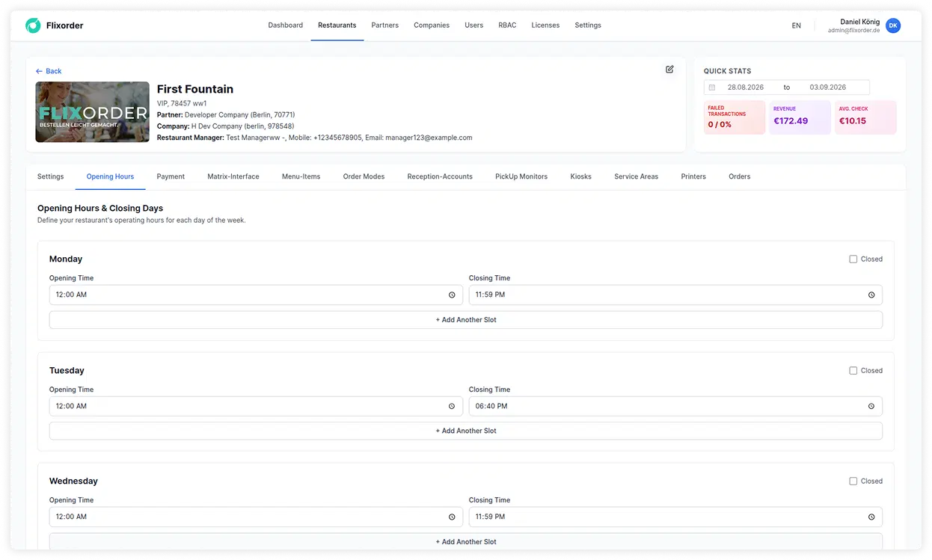Switch to the Kiosks tab
The width and height of the screenshot is (932, 560).
pyautogui.click(x=580, y=177)
